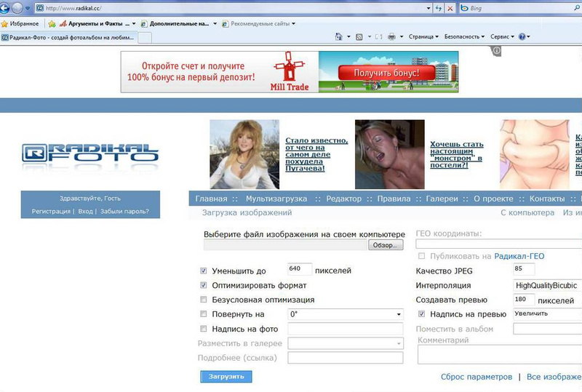Expand the Print button dropdown arrow

coord(402,36)
